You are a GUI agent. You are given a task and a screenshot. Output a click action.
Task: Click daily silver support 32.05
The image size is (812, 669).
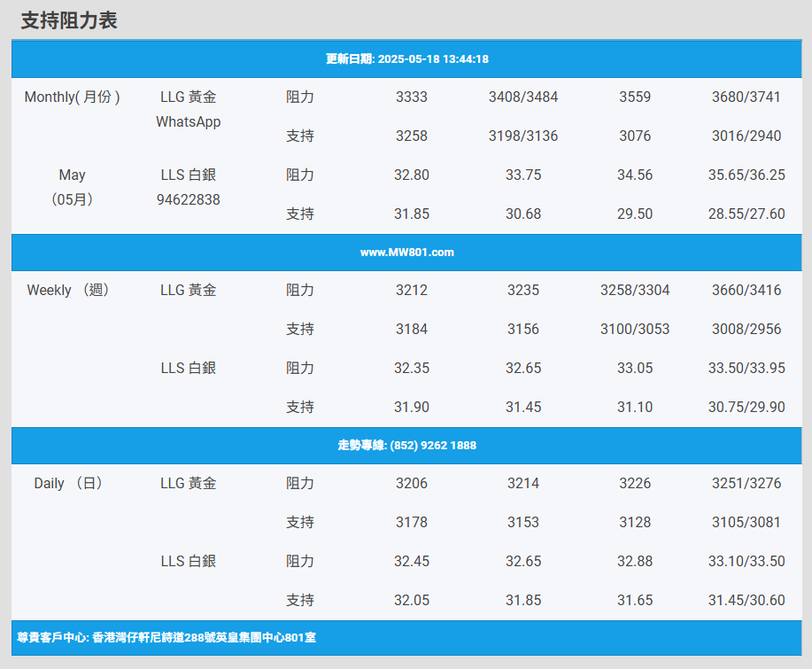point(412,601)
